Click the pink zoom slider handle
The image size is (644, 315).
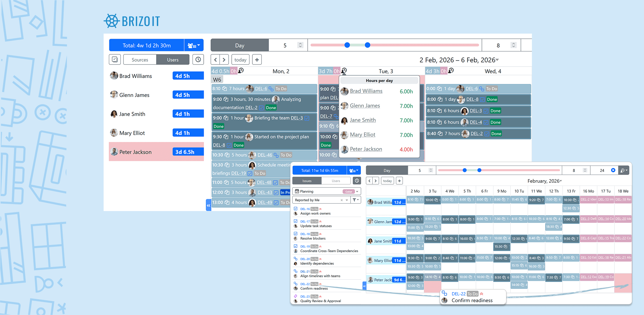pos(347,45)
